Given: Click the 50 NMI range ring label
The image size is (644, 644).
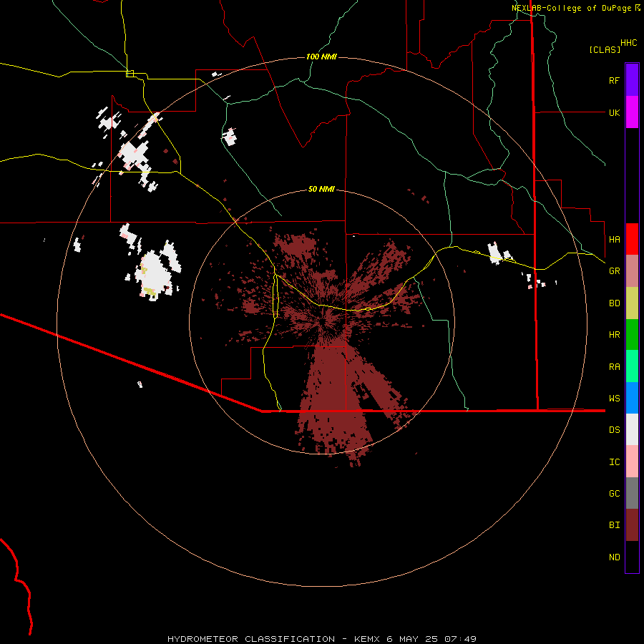Looking at the screenshot, I should pos(321,189).
